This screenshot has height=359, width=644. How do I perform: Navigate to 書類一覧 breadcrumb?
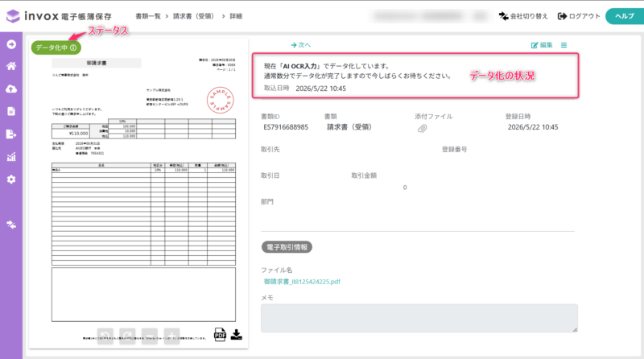point(148,16)
